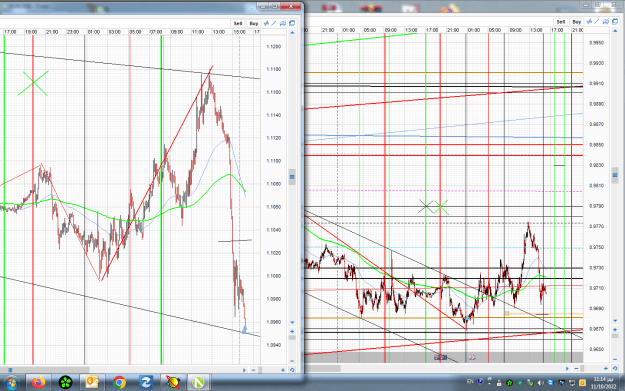Viewport: 625px width, 391px height.
Task: Click detach window icon in right chart toolbar
Action: tap(615, 22)
